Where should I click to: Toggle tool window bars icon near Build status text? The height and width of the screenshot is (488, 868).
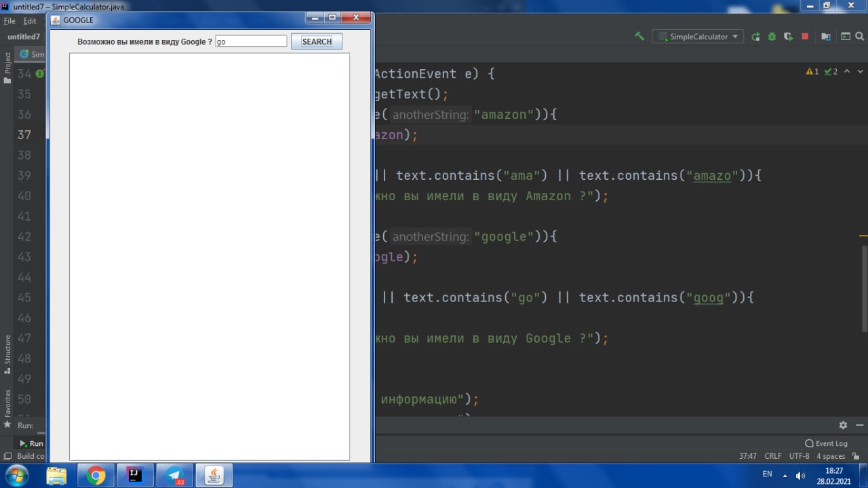click(x=7, y=456)
